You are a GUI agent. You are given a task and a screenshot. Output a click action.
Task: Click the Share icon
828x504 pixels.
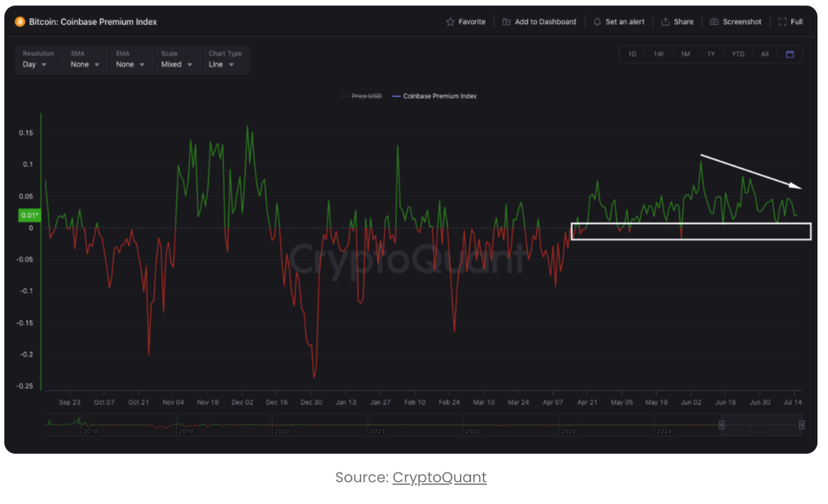pos(665,22)
